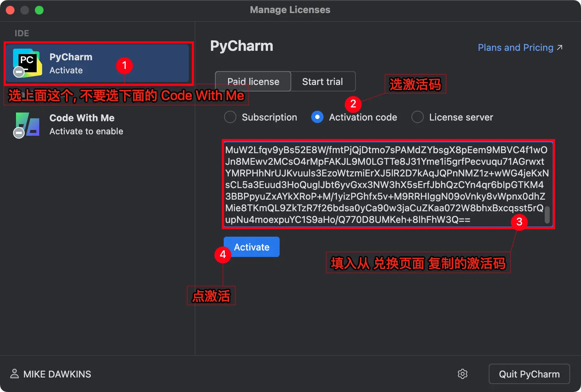This screenshot has width=581, height=392.
Task: Click the Quit PyCharm button
Action: [529, 374]
